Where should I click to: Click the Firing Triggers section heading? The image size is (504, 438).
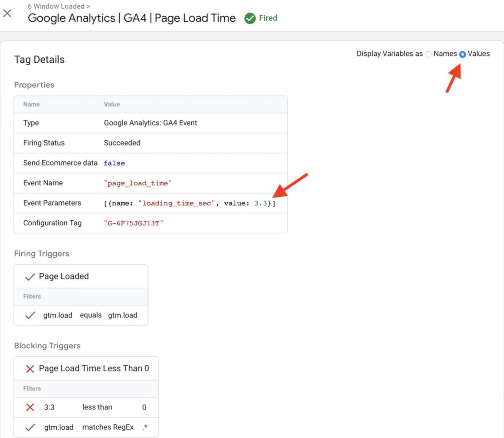(x=42, y=254)
